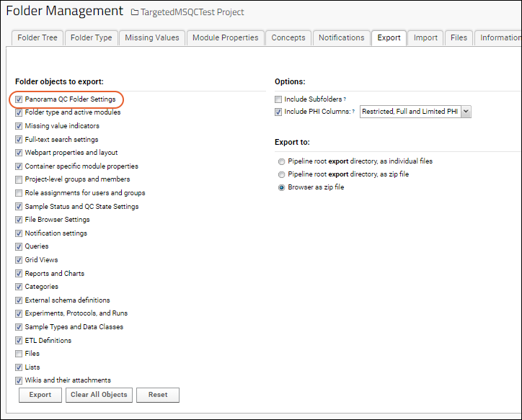Toggle Missing value indicators checkbox

point(19,126)
